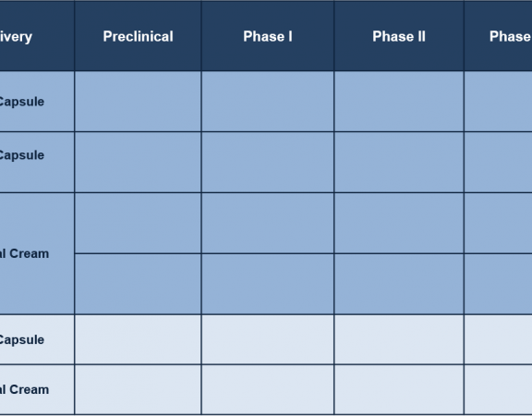Select the Phase I column header
The height and width of the screenshot is (416, 532).
[267, 36]
